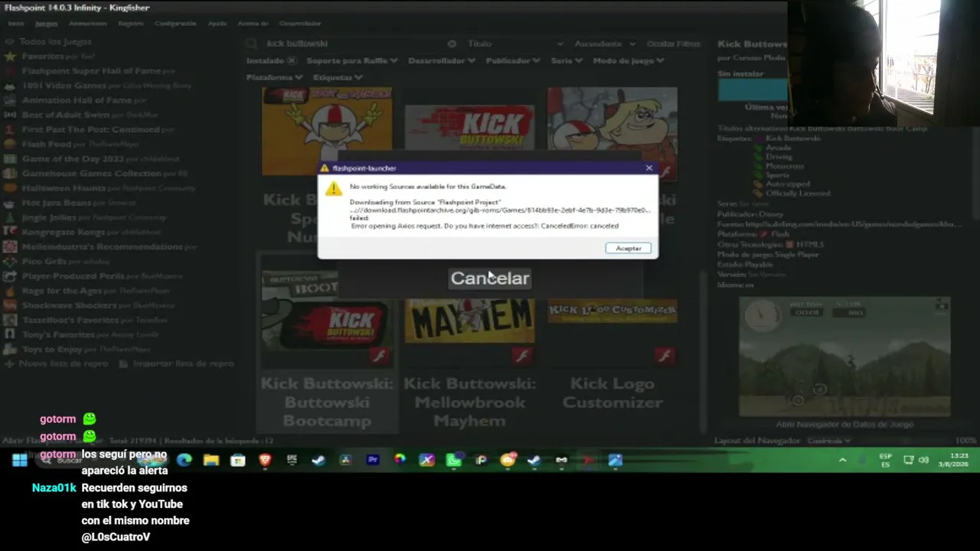Click the Officially Licensed tag
This screenshot has width=980, height=551.
pyautogui.click(x=798, y=193)
